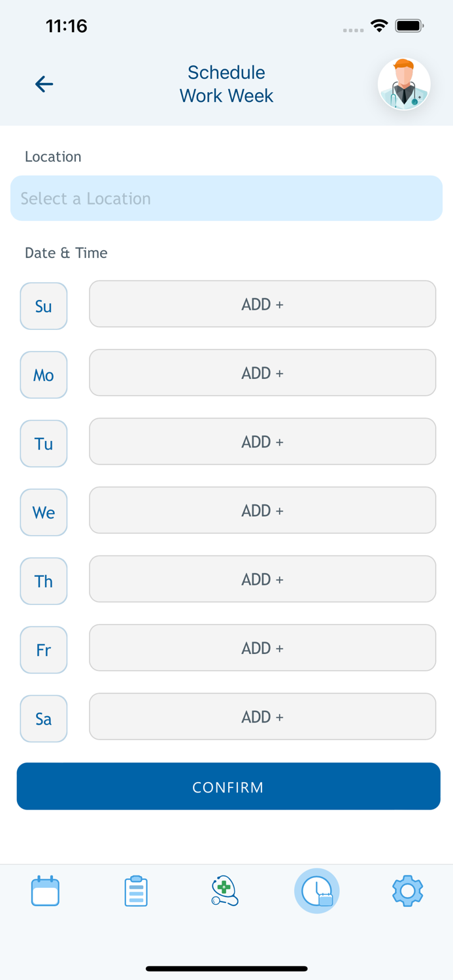Open the stethoscope medical tab

225,891
